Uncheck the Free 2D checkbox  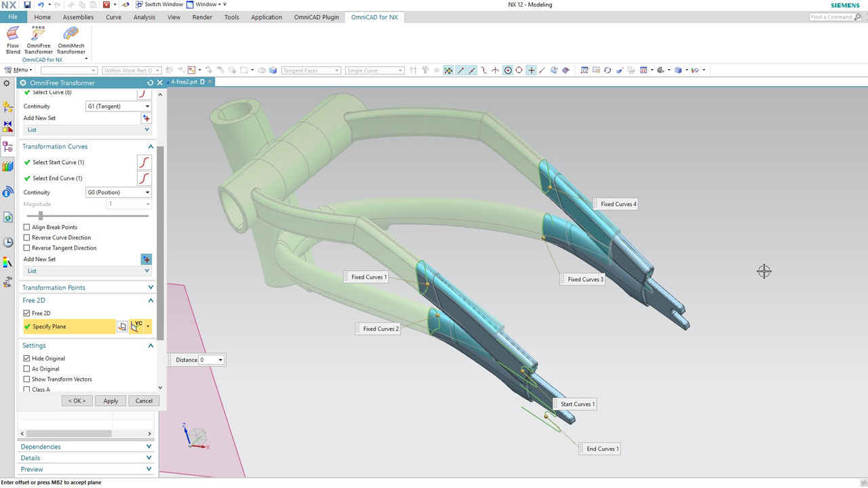coord(27,313)
